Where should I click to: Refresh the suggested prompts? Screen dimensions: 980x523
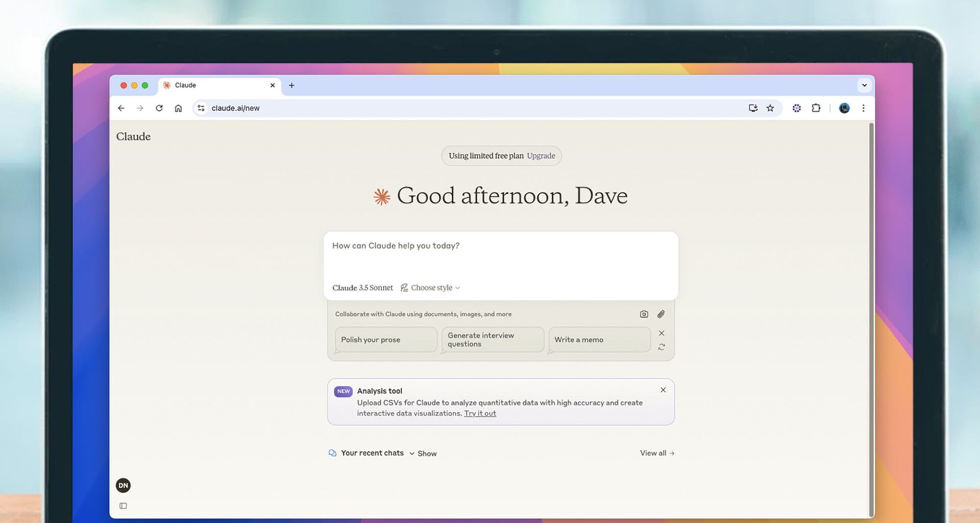click(x=661, y=347)
